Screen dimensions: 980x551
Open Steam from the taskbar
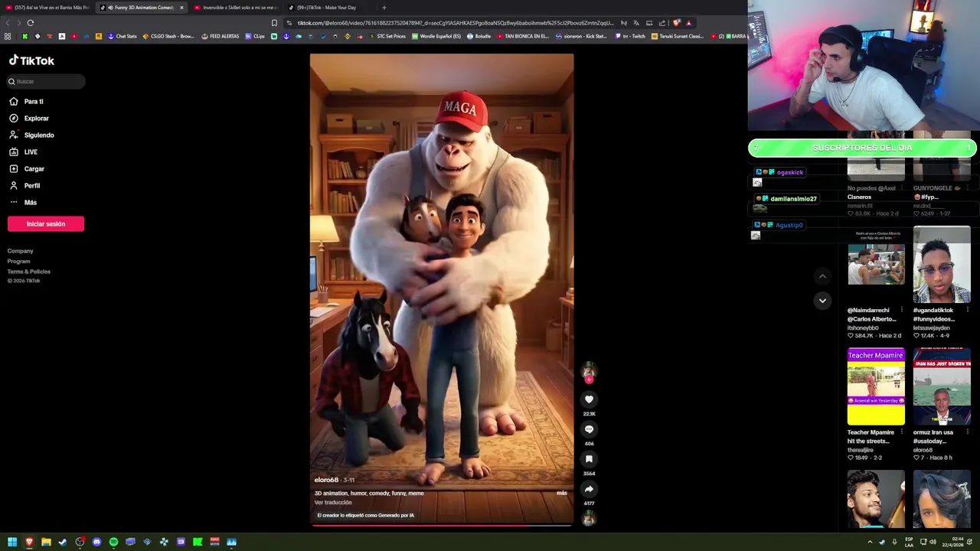pos(63,542)
